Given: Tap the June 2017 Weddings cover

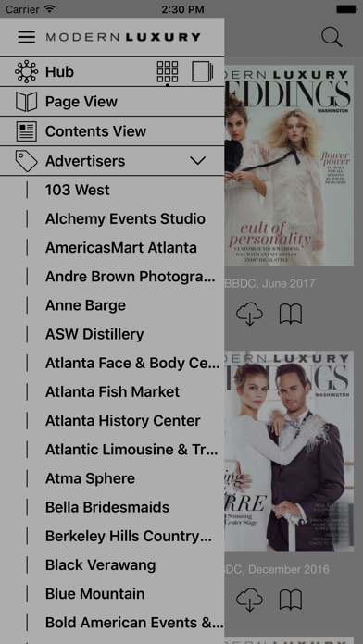Looking at the screenshot, I should 289,166.
